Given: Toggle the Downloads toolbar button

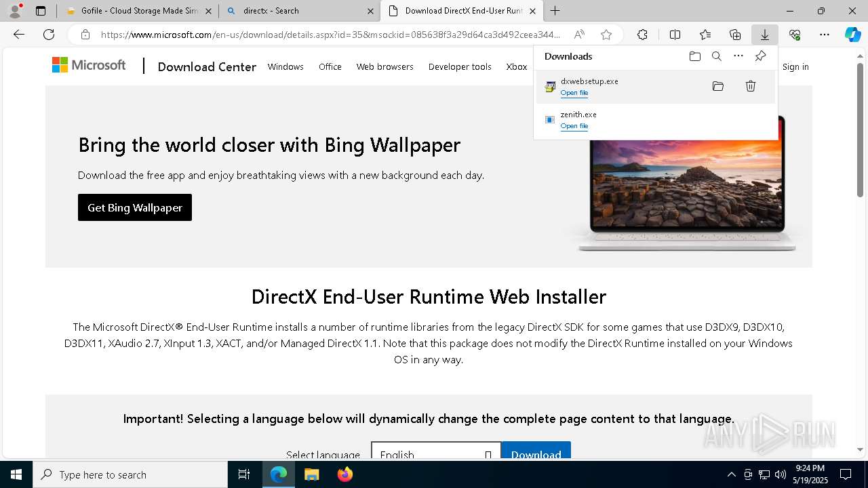Looking at the screenshot, I should point(765,35).
